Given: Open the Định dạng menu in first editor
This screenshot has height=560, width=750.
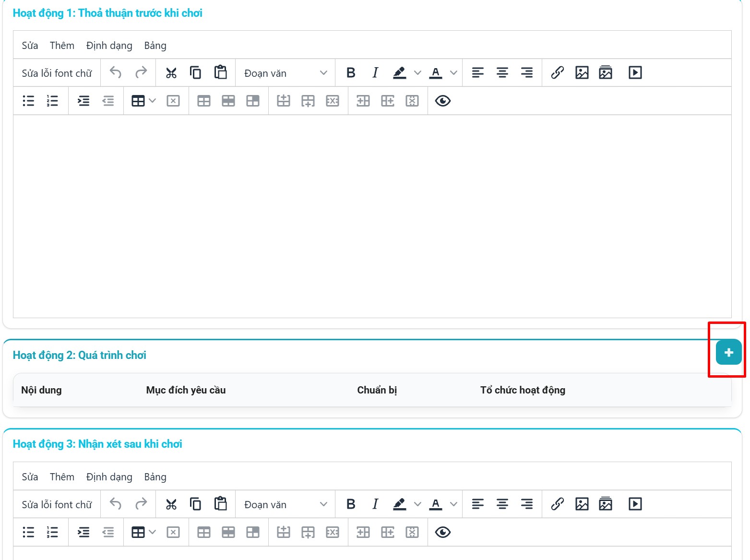Looking at the screenshot, I should point(109,46).
